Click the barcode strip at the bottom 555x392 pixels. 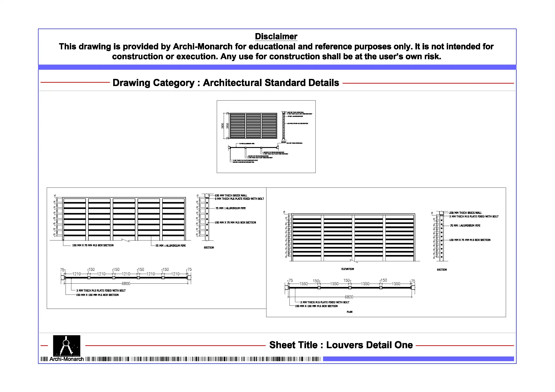(203, 359)
